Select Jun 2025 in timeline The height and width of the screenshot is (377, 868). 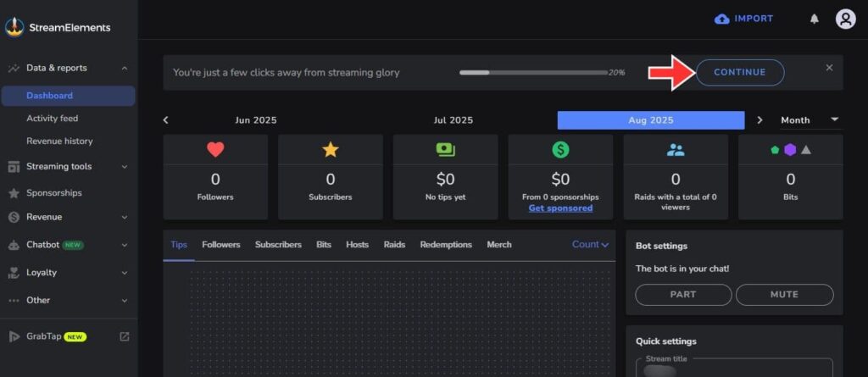click(256, 120)
